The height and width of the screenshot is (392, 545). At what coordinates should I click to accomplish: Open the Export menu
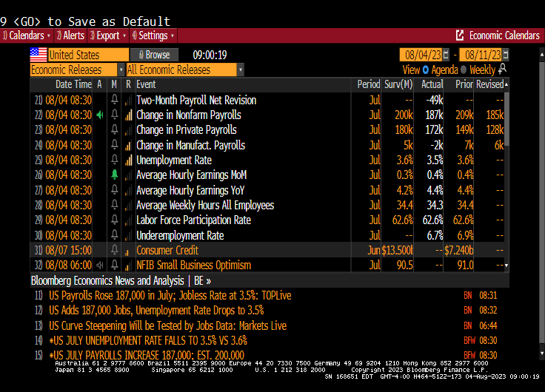(107, 36)
